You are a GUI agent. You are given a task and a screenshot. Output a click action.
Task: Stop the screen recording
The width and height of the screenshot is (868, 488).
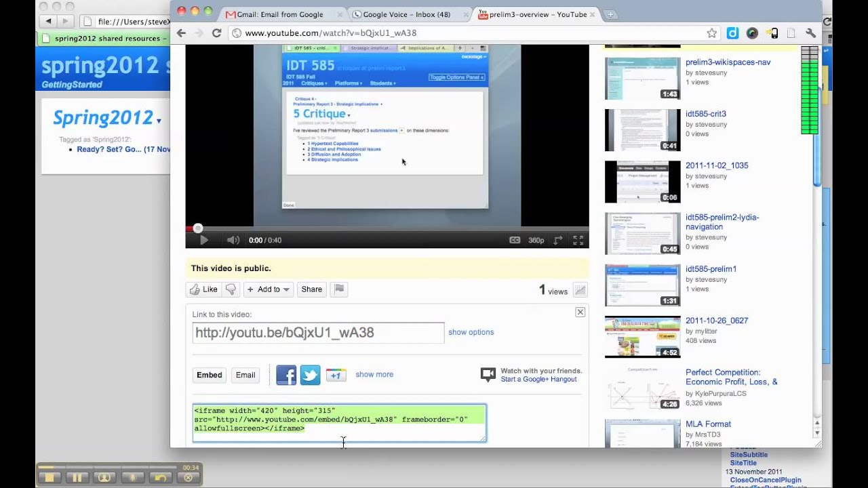(50, 477)
